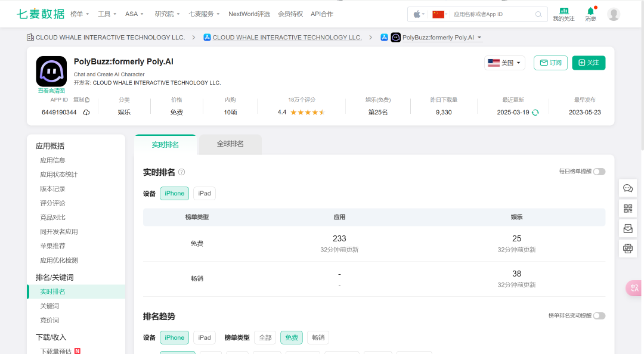Click the PolyBuzz icon in the breadcrumb
This screenshot has width=644, height=354.
coord(395,38)
